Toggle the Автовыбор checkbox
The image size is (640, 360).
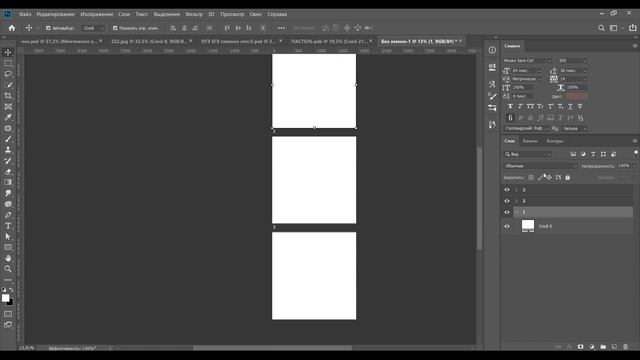click(x=48, y=28)
